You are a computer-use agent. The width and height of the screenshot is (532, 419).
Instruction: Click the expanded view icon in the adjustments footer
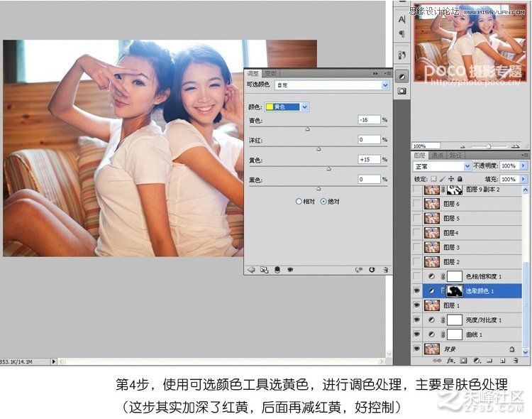(264, 270)
